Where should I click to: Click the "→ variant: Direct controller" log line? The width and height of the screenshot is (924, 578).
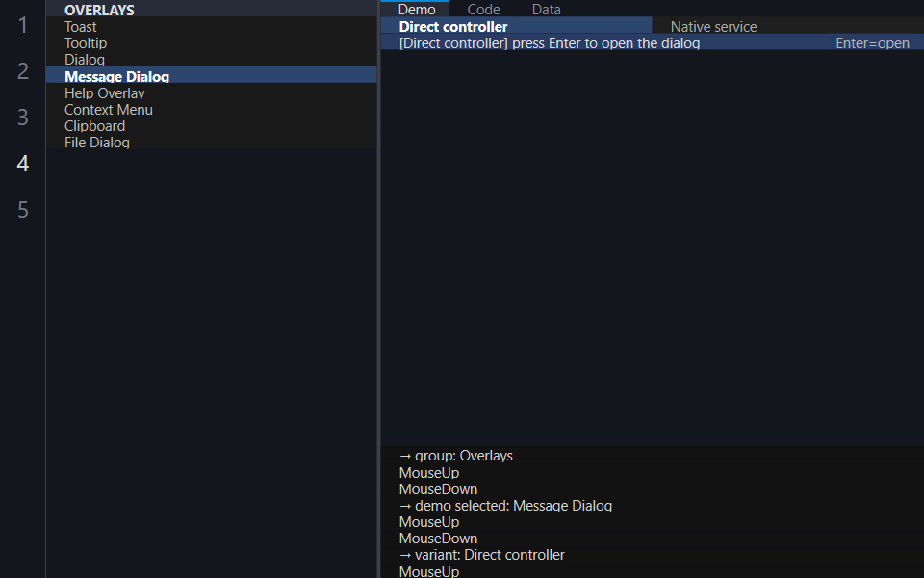coord(481,555)
